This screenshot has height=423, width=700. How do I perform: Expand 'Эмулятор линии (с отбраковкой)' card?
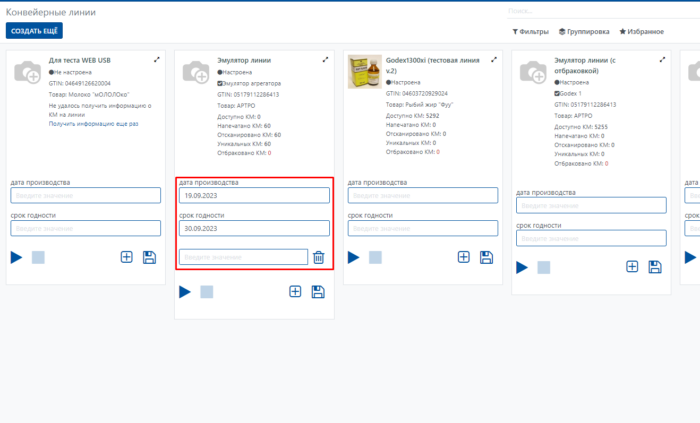click(x=663, y=60)
